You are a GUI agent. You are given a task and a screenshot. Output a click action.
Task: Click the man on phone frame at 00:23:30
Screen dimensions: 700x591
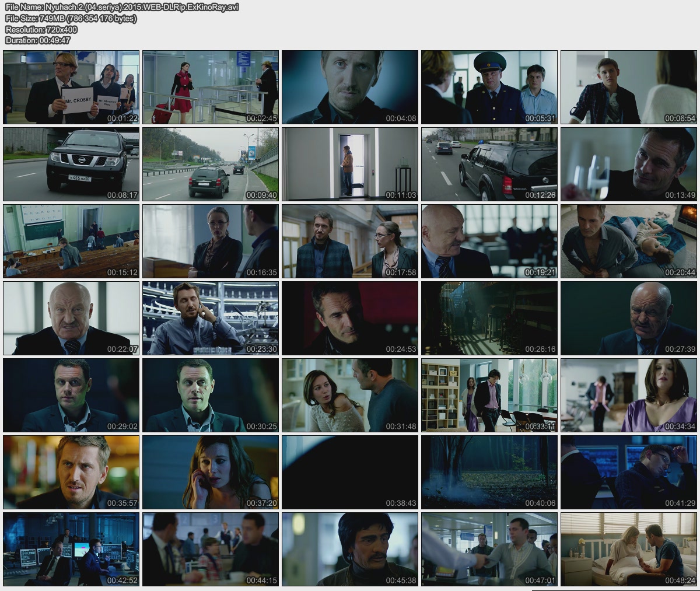click(211, 318)
